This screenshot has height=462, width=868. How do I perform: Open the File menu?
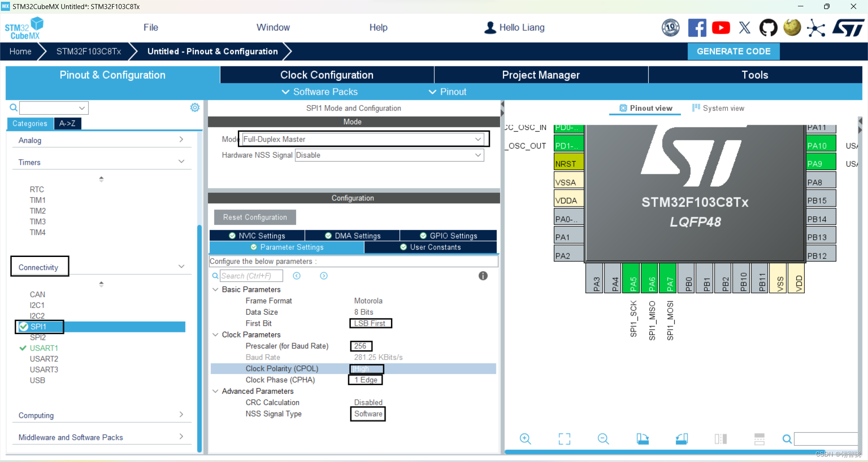151,28
